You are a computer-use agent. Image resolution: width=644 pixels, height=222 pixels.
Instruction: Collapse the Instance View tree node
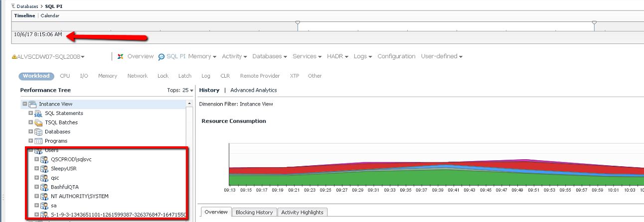(x=24, y=104)
